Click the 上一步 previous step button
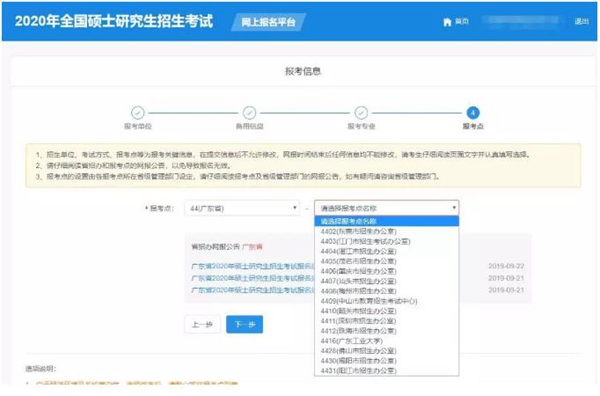This screenshot has height=396, width=600. pyautogui.click(x=202, y=324)
